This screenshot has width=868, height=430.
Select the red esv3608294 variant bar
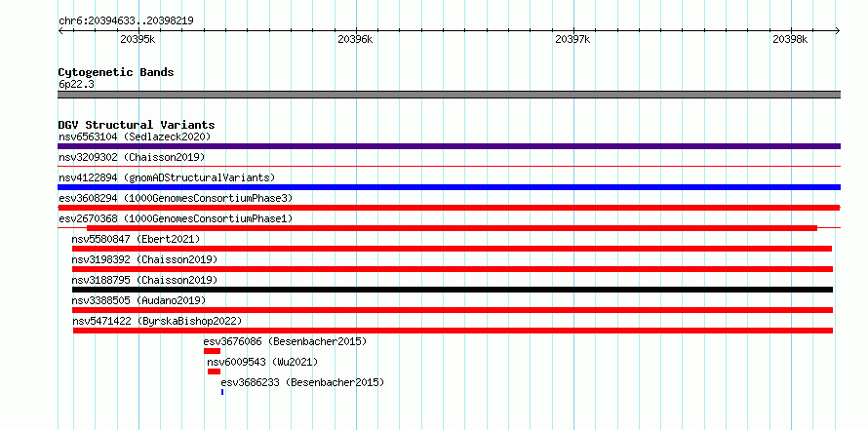449,208
